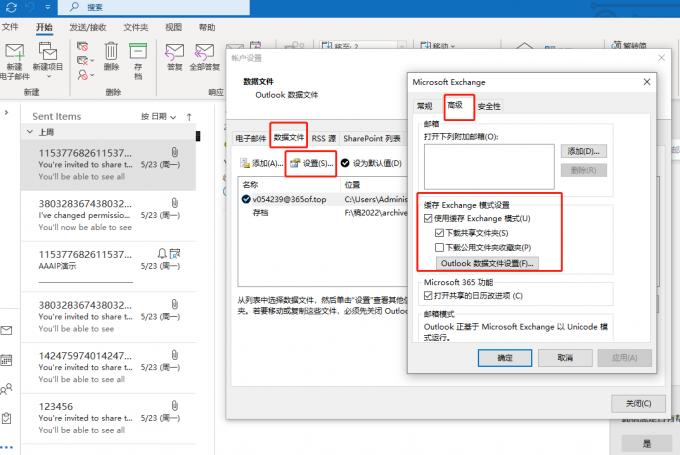Expand the folder pane chevron

pyautogui.click(x=6, y=112)
